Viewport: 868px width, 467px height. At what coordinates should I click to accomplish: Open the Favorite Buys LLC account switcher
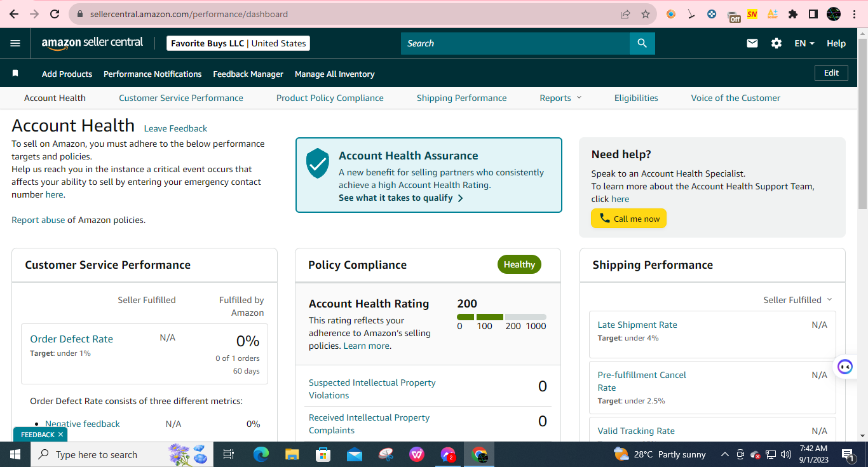pos(238,43)
